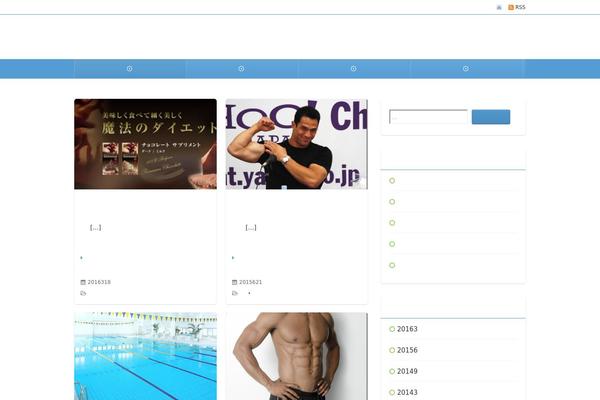The height and width of the screenshot is (400, 600).
Task: Open the [...] read-more link in chocolate post
Action: pos(95,228)
